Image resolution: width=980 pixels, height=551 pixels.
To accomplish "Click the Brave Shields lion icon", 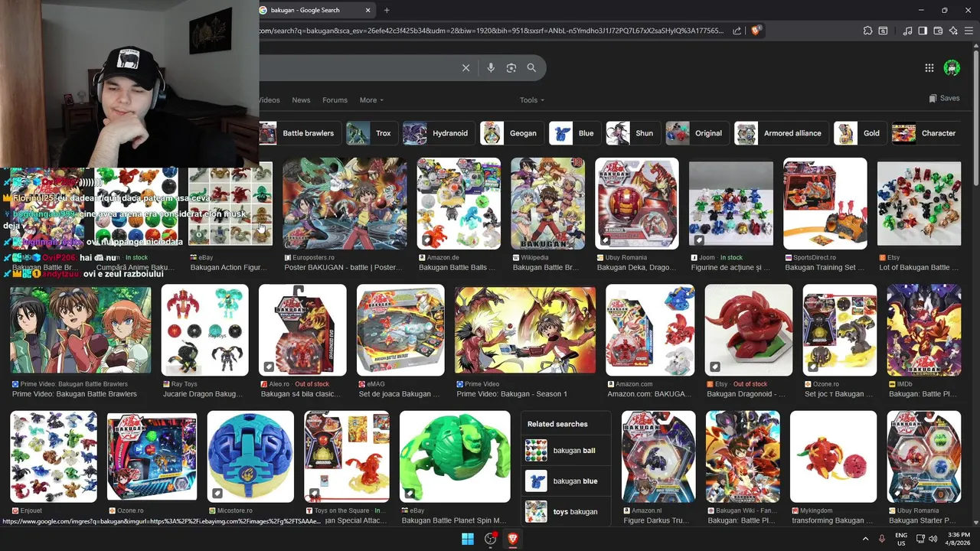I will (756, 31).
